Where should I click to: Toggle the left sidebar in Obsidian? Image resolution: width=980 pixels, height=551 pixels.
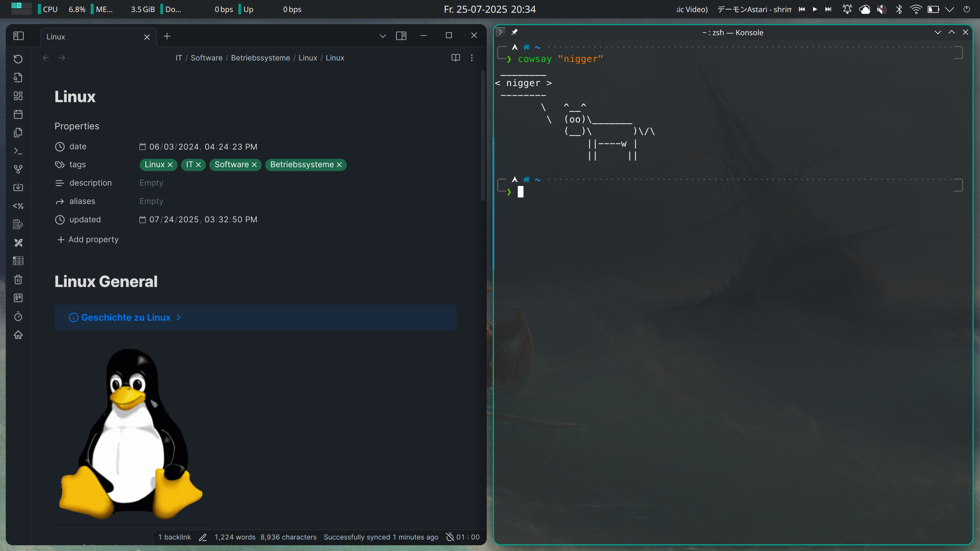click(x=18, y=36)
